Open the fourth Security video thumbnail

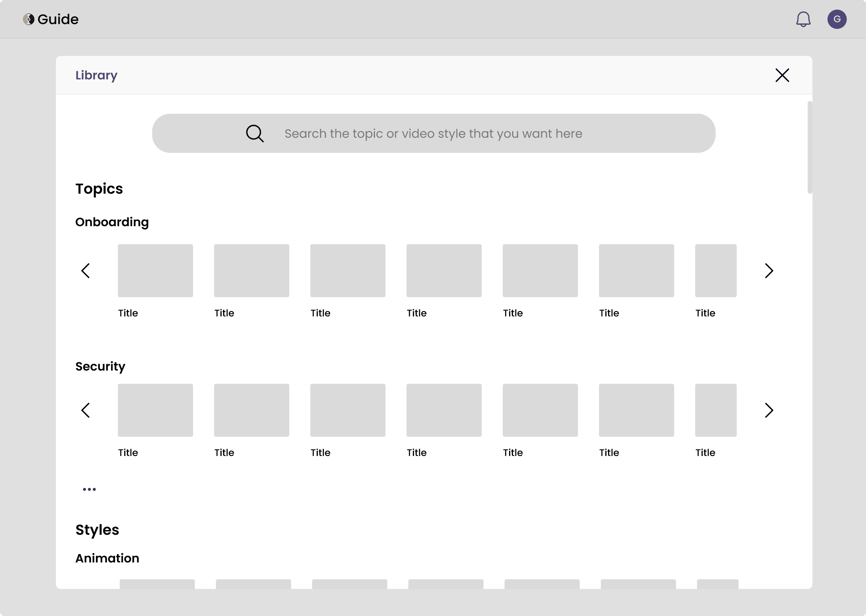coord(444,410)
